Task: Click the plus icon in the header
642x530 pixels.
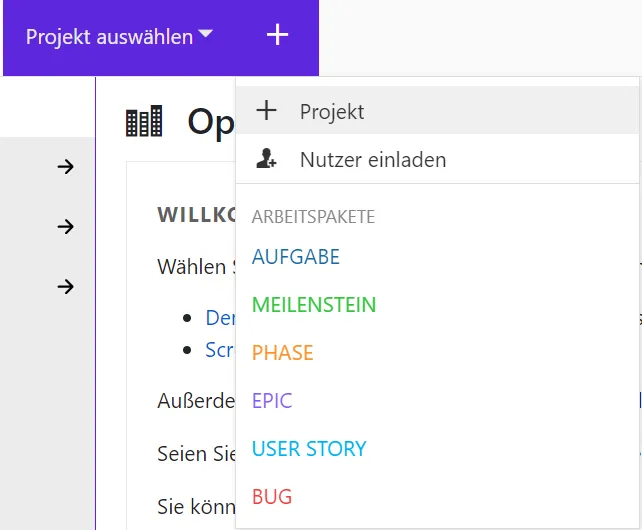Action: 277,36
